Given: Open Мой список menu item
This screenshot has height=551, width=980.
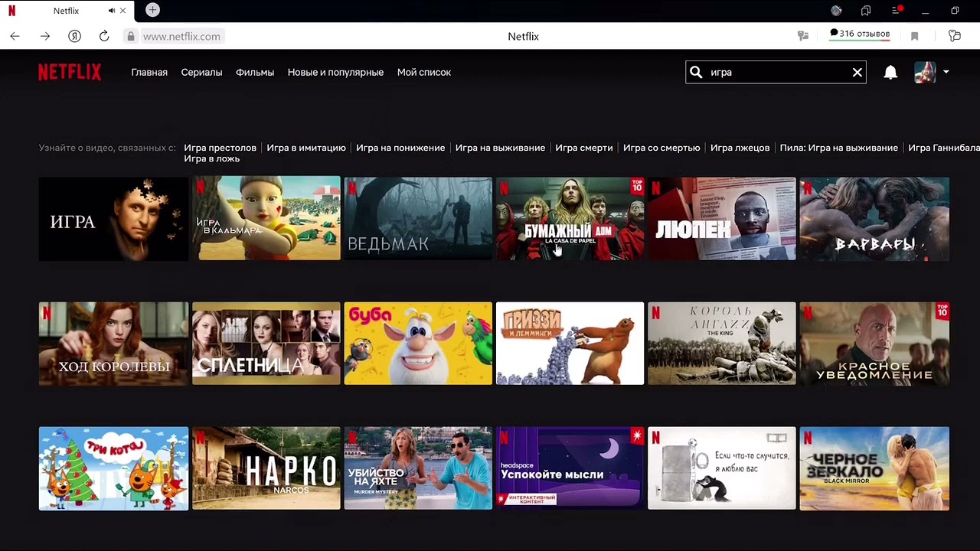Looking at the screenshot, I should pyautogui.click(x=424, y=72).
